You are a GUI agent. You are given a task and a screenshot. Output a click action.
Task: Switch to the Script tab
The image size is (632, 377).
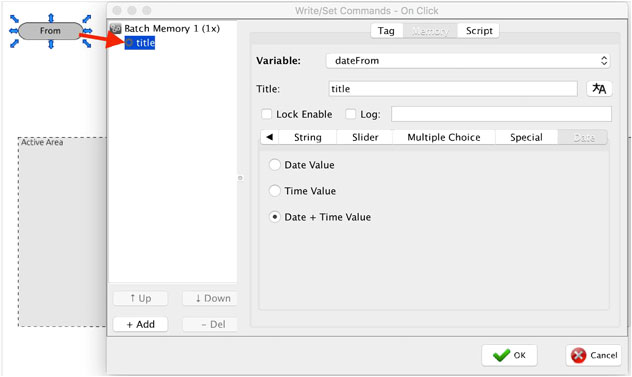(479, 31)
